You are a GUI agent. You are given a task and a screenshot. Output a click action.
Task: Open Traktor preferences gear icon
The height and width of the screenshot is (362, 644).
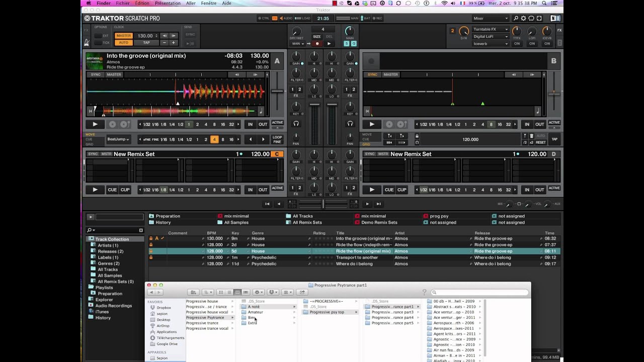pyautogui.click(x=523, y=19)
